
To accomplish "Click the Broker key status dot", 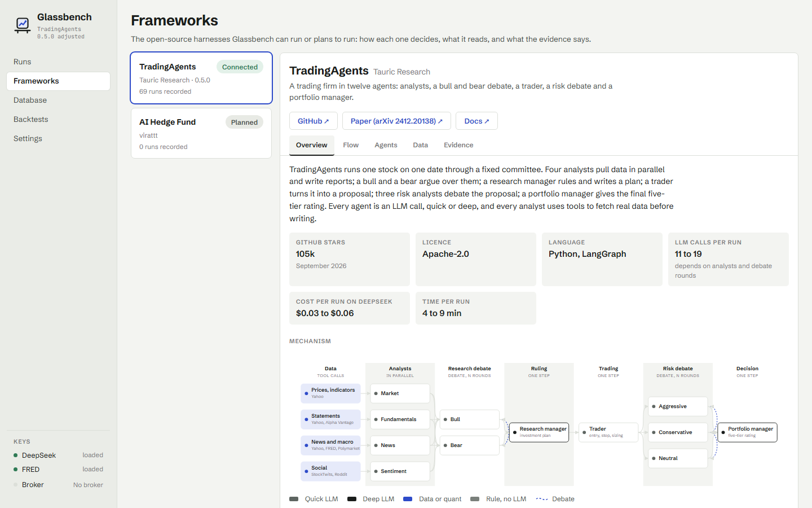I will click(16, 484).
